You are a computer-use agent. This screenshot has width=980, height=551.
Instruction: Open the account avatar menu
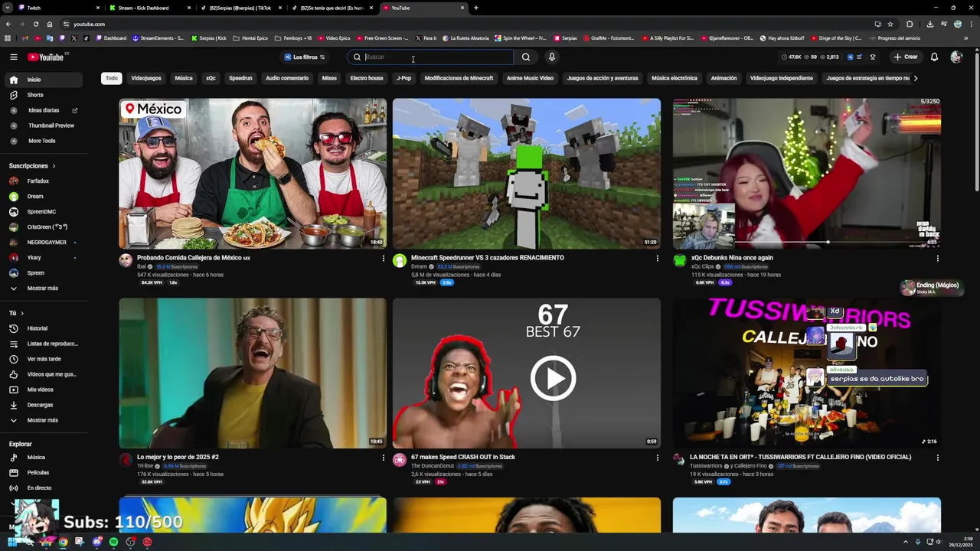[x=956, y=57]
